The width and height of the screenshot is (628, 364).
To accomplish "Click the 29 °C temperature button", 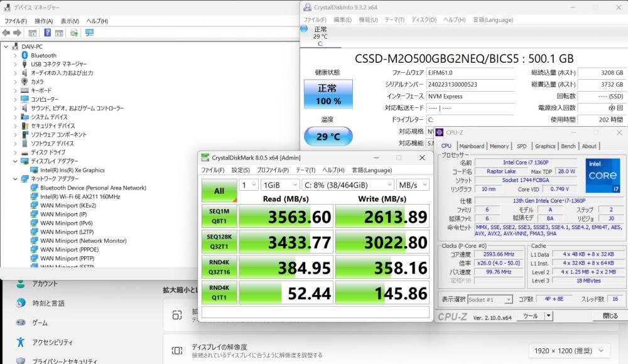I will 328,137.
